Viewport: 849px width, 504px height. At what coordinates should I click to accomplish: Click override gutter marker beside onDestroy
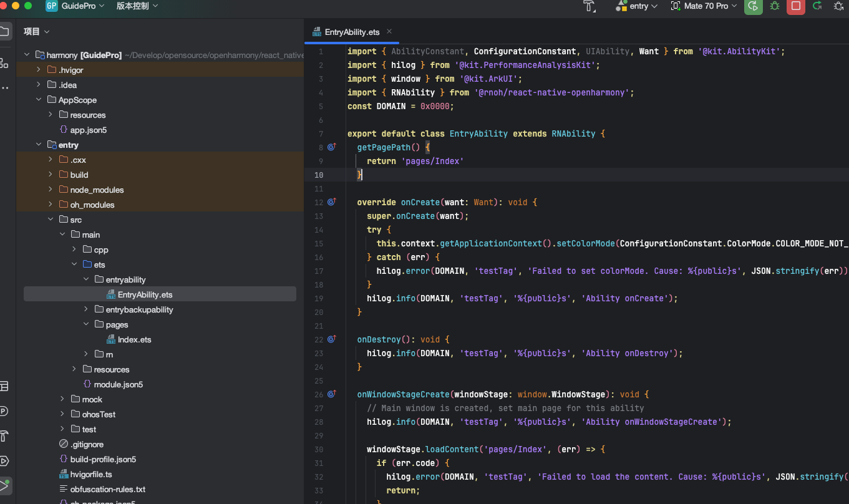click(x=332, y=339)
